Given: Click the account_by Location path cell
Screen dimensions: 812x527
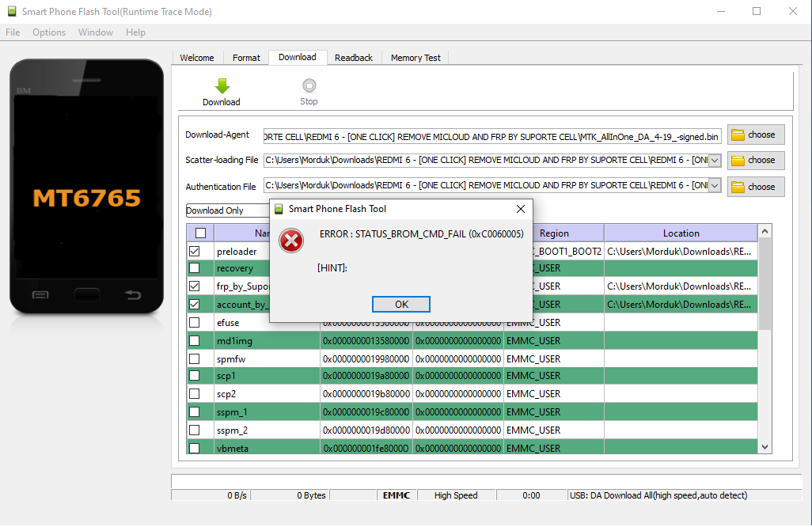Looking at the screenshot, I should pyautogui.click(x=681, y=304).
